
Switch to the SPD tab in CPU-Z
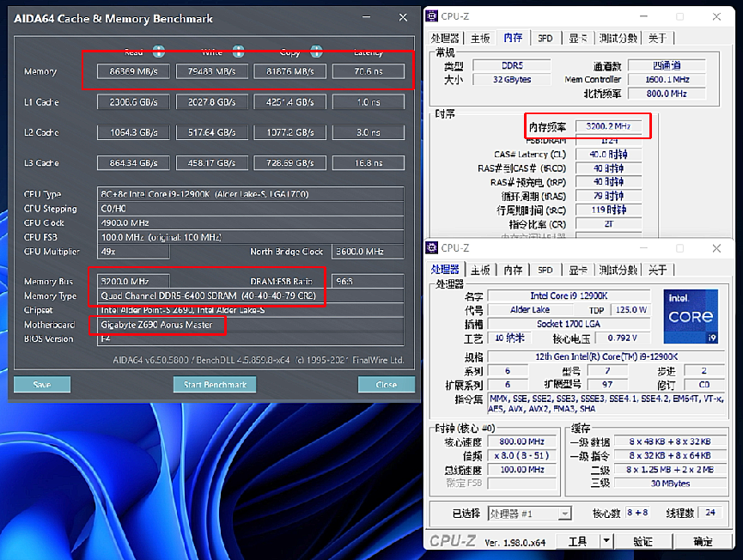coord(545,269)
